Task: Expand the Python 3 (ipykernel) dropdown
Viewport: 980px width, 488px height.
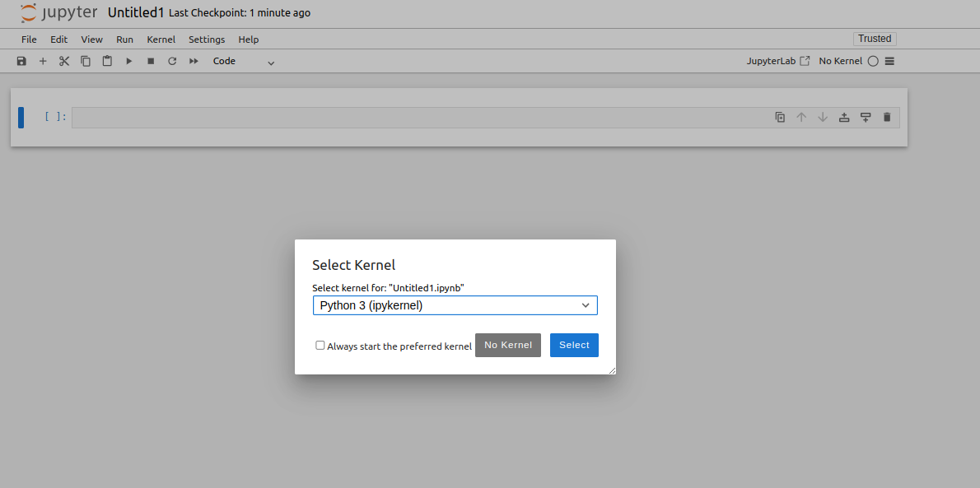Action: click(455, 305)
